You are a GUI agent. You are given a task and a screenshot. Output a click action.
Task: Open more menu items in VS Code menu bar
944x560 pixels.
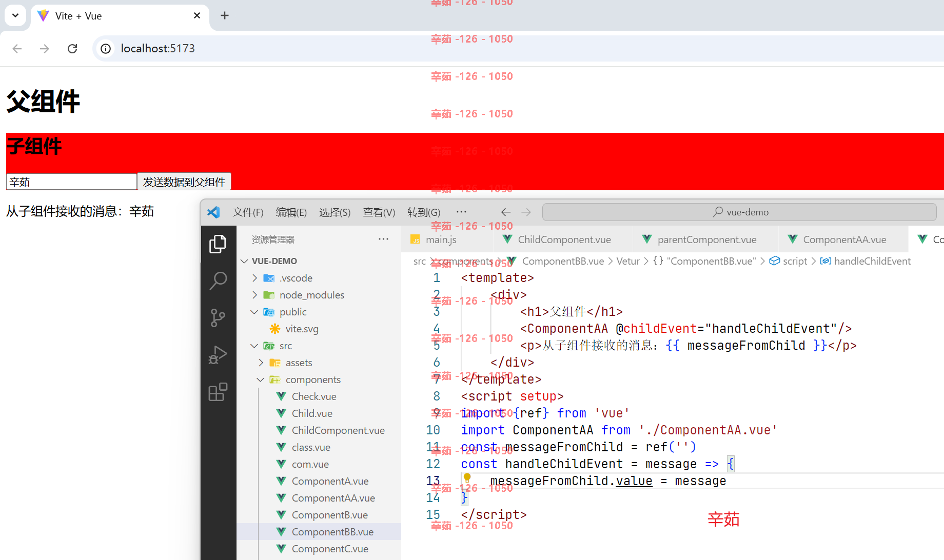(461, 212)
